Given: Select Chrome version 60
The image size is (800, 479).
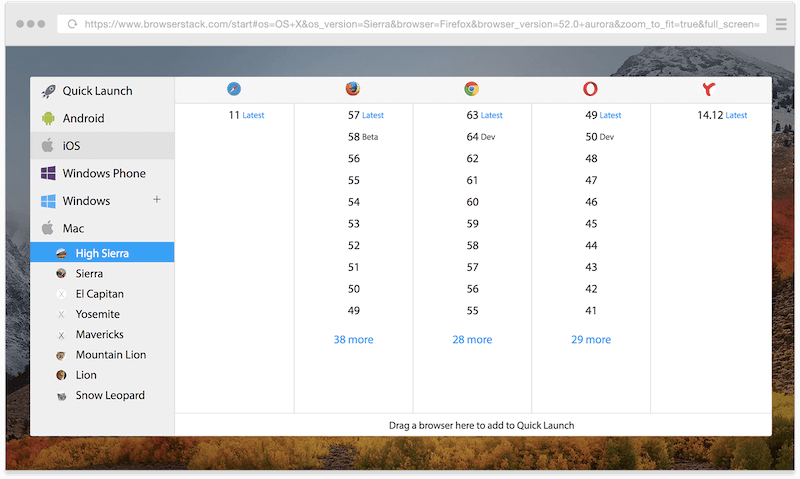Looking at the screenshot, I should point(472,202).
